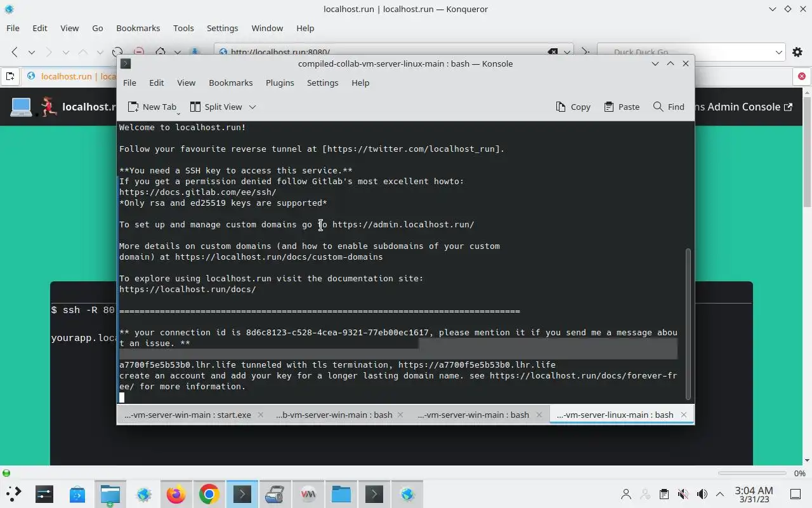Open Konsole's Help menu
This screenshot has width=812, height=508.
(360, 83)
